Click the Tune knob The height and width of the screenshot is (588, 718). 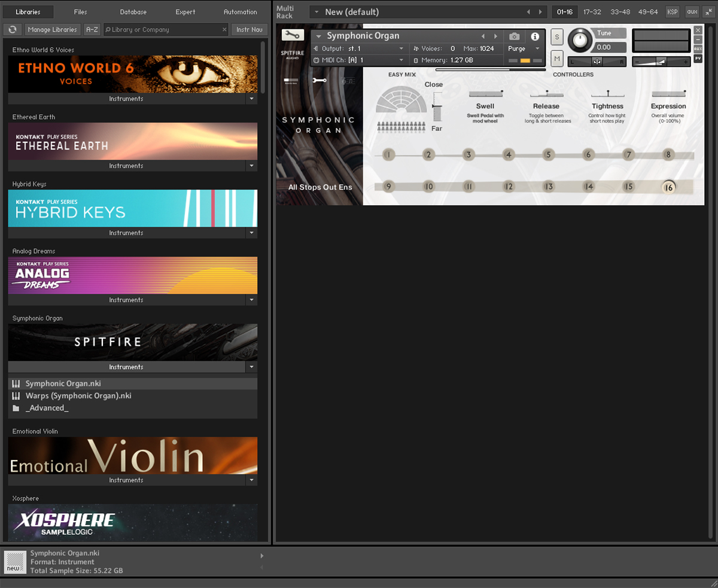579,40
